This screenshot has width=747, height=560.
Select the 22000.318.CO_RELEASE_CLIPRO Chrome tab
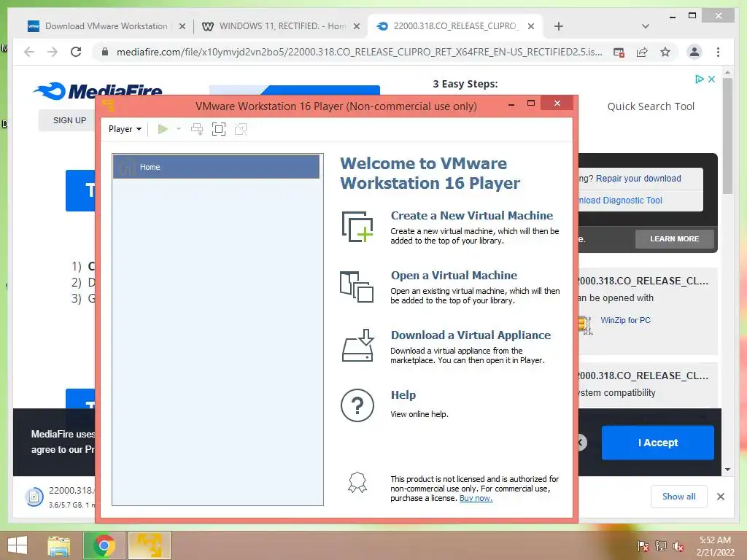pyautogui.click(x=455, y=26)
